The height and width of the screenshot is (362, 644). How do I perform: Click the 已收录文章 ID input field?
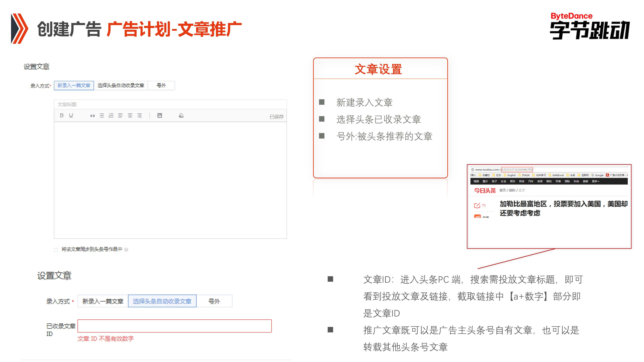(175, 326)
